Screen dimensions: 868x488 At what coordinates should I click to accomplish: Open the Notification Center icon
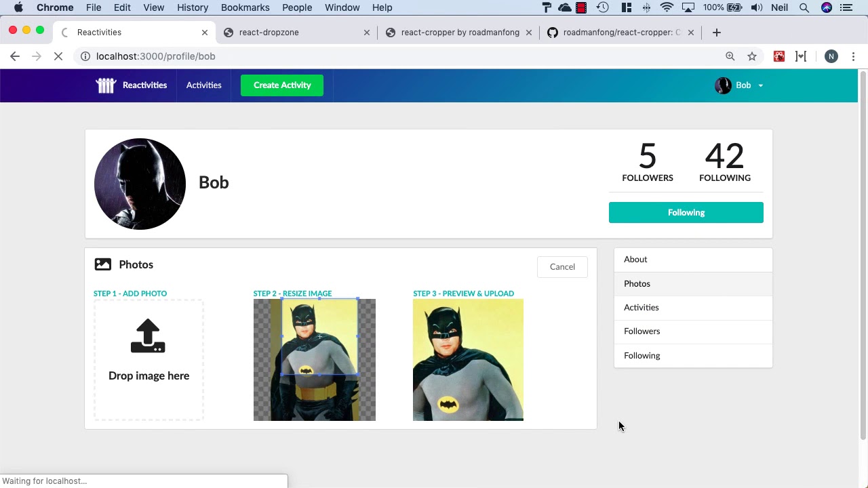pos(846,7)
